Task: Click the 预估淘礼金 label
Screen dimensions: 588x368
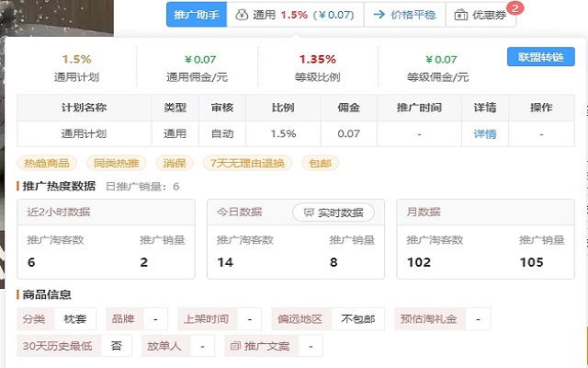Action: 429,319
